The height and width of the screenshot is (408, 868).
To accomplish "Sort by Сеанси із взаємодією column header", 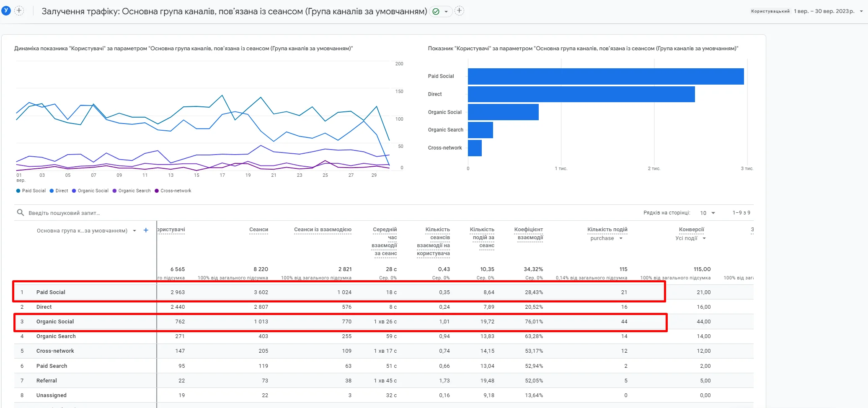I will (323, 230).
